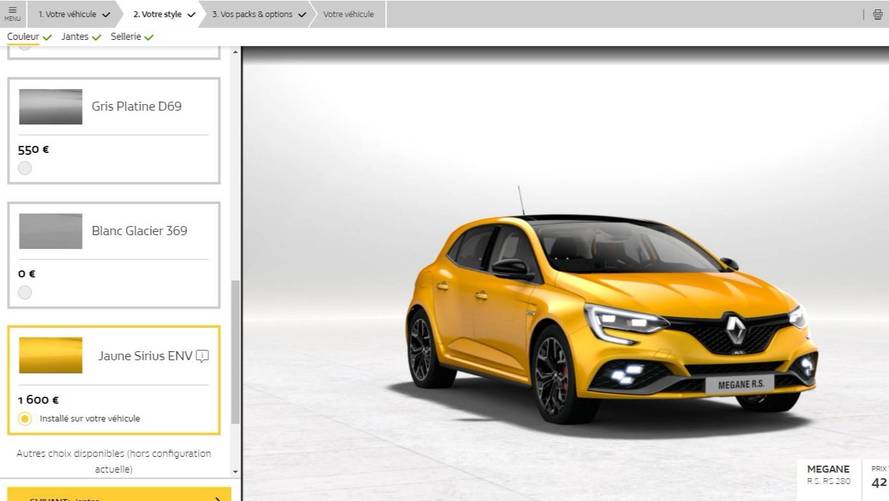Select the Gris Platine D69 radio button

coord(25,168)
